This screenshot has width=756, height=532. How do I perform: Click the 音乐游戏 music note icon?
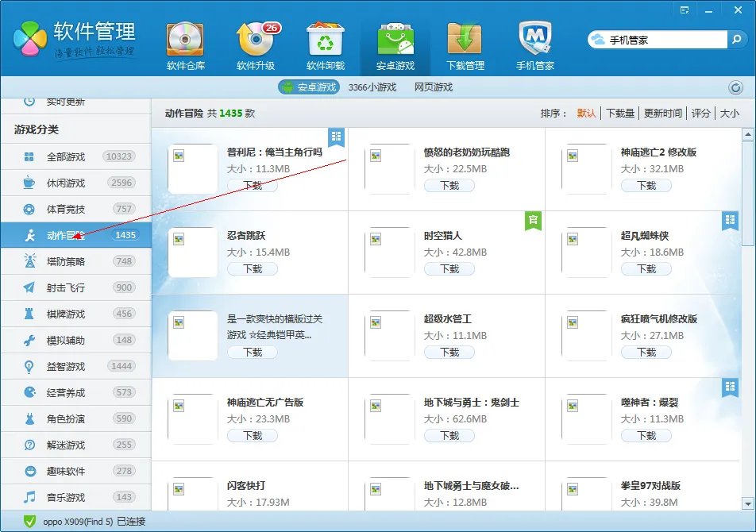pos(29,497)
